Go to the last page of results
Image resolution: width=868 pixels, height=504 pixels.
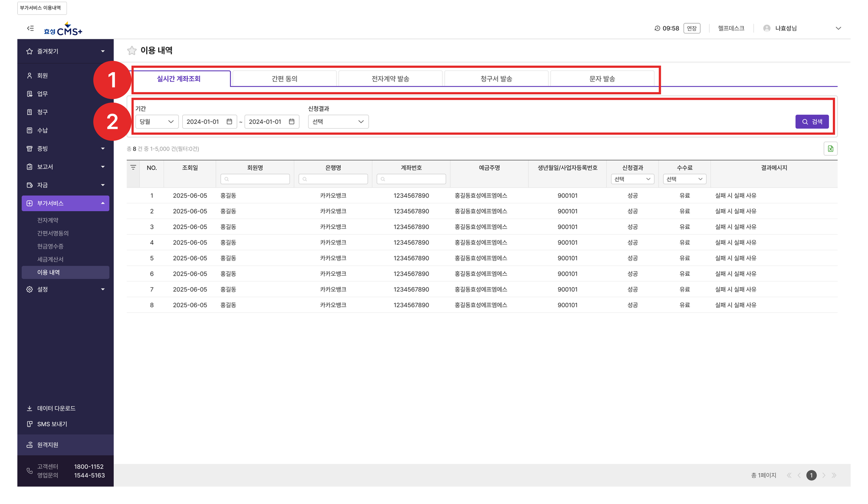click(834, 476)
